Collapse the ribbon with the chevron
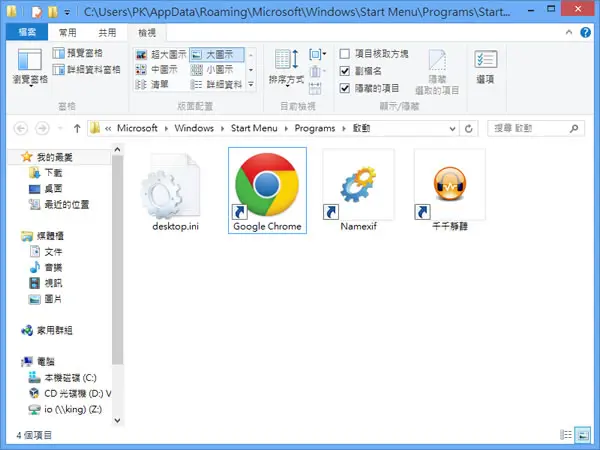Screen dimensions: 600x450 (569, 33)
